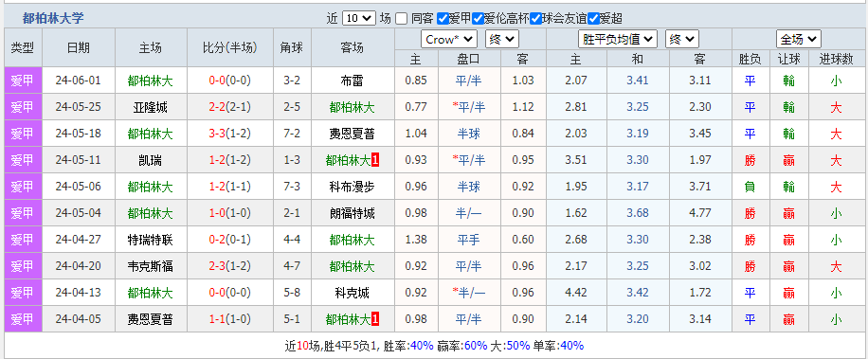Click the red card badge in the 24-04-05 row
The image size is (868, 359).
[x=375, y=319]
